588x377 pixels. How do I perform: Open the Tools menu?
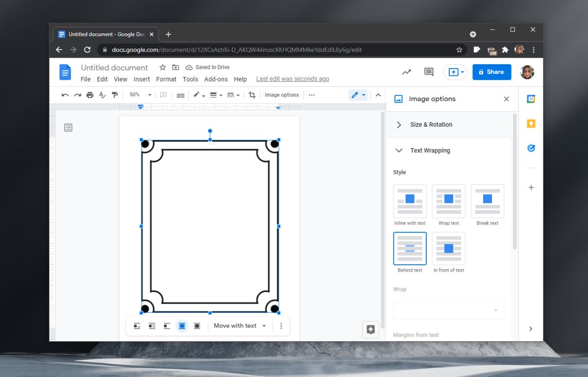[190, 79]
